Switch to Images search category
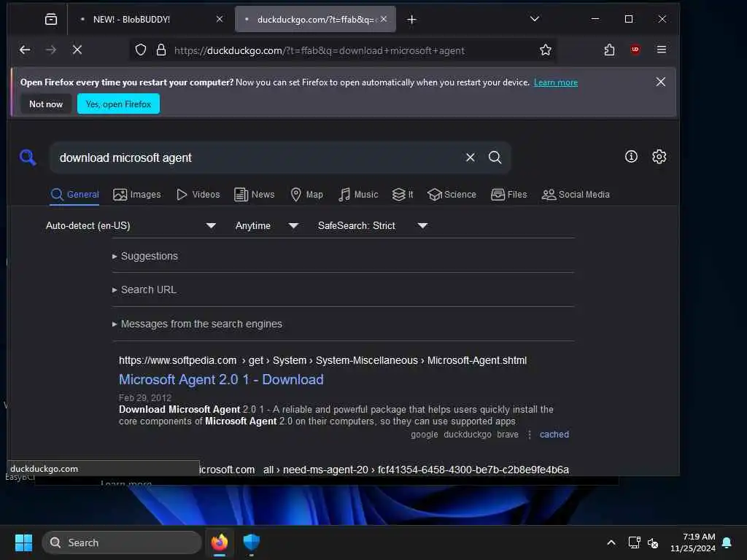Image resolution: width=747 pixels, height=560 pixels. (x=137, y=195)
